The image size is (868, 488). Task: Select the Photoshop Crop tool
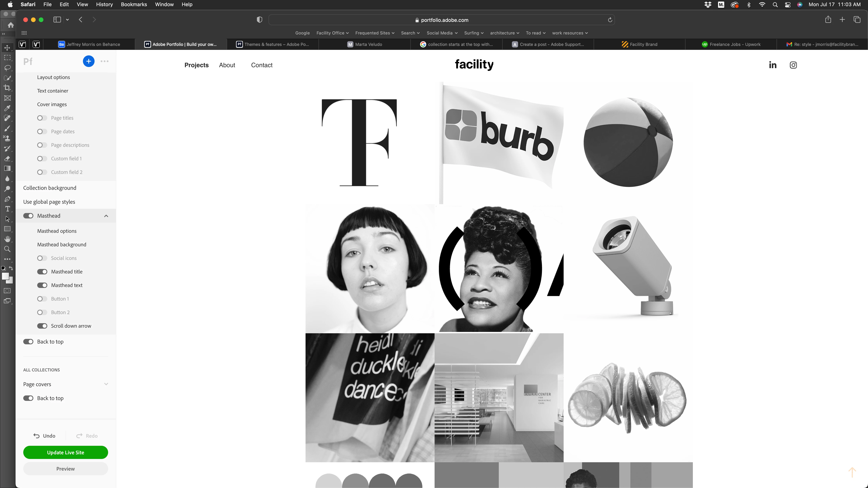[x=7, y=88]
